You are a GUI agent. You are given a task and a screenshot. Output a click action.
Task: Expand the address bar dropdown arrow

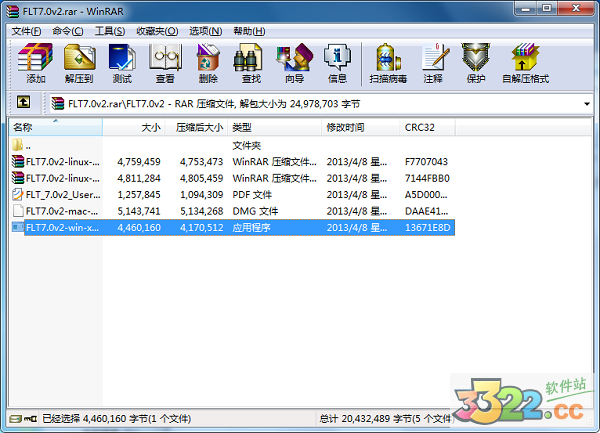587,104
